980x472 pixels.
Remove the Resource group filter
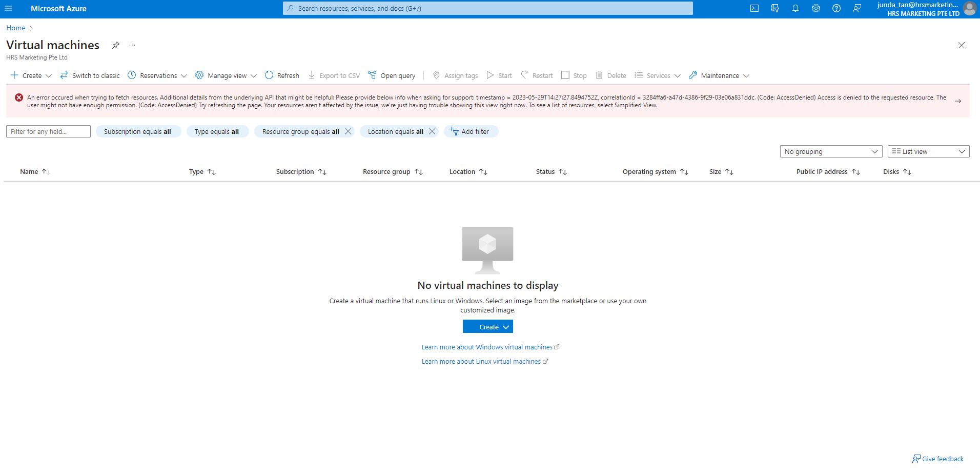pos(348,131)
